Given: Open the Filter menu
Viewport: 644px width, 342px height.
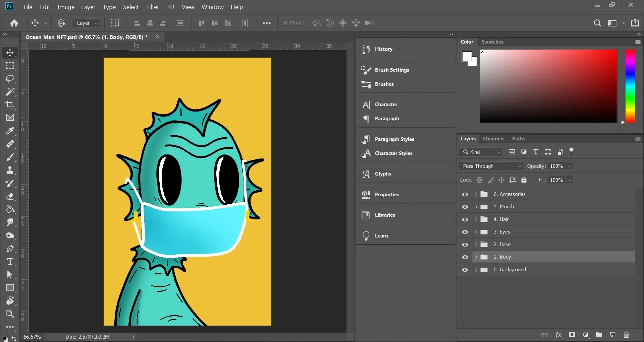Looking at the screenshot, I should (x=152, y=7).
